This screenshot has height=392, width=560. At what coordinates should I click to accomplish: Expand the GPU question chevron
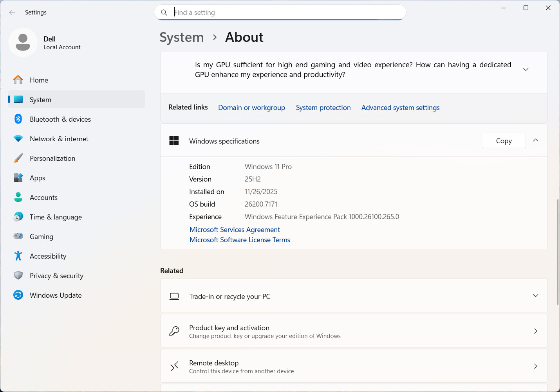tap(526, 69)
